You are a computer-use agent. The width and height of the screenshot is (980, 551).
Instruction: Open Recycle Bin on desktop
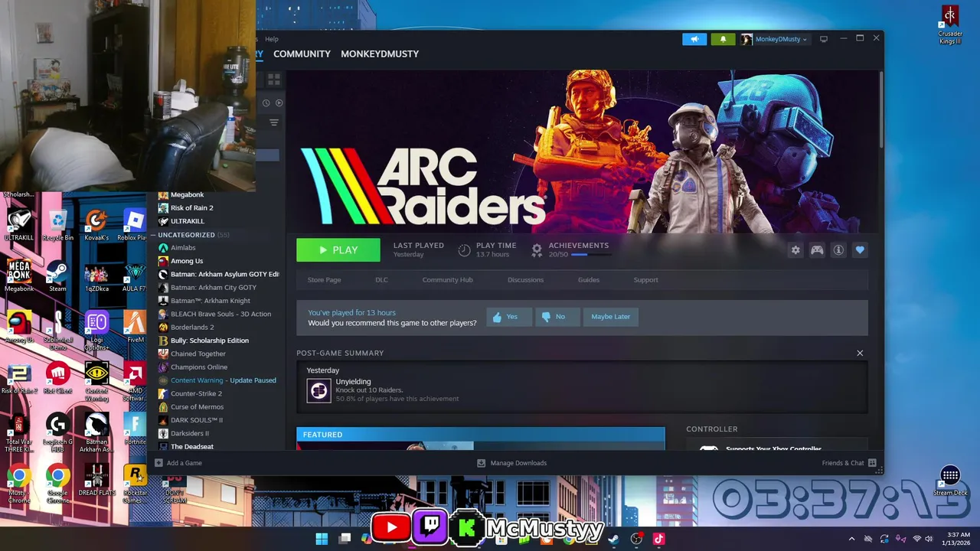coord(58,227)
